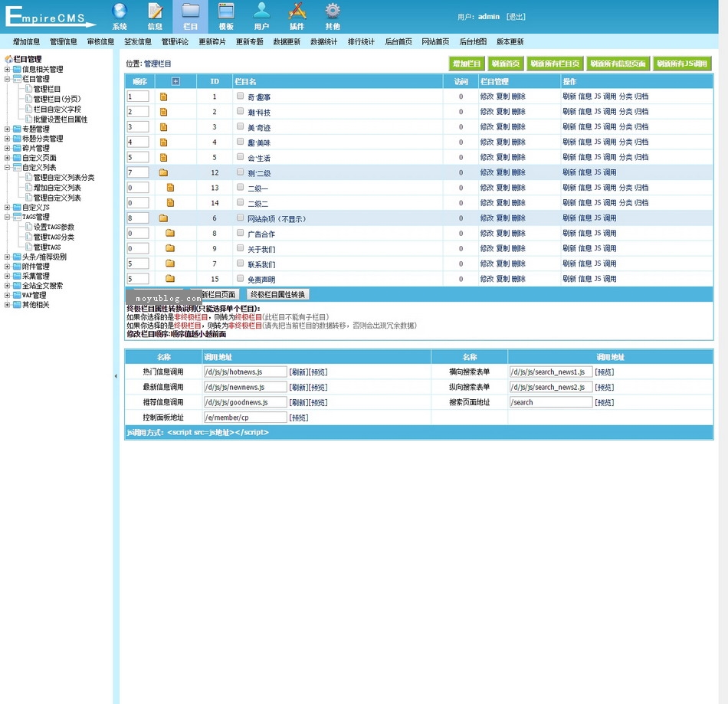728x704 pixels.
Task: Click the expand-all plus icon in table header
Action: 175,81
